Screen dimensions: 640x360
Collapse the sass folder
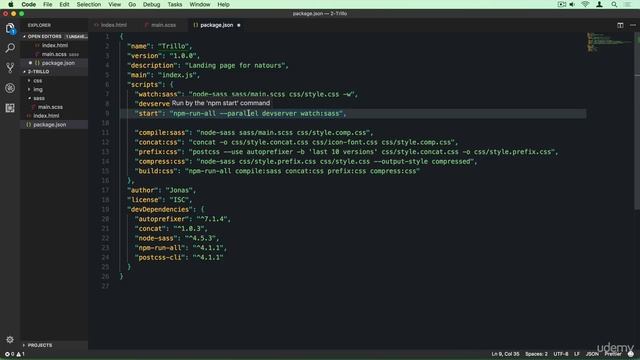tap(39, 98)
